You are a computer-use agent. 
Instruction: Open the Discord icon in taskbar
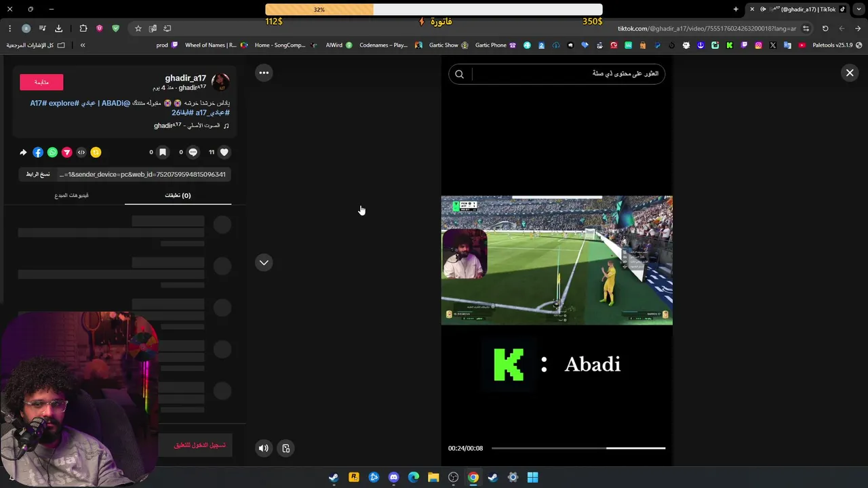pyautogui.click(x=393, y=477)
